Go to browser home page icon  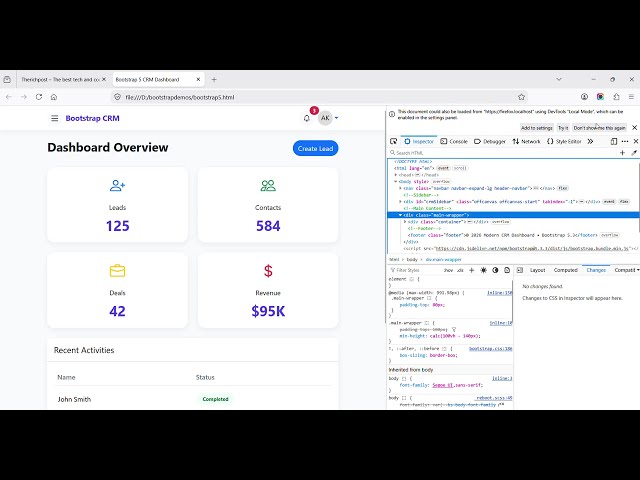coord(54,97)
